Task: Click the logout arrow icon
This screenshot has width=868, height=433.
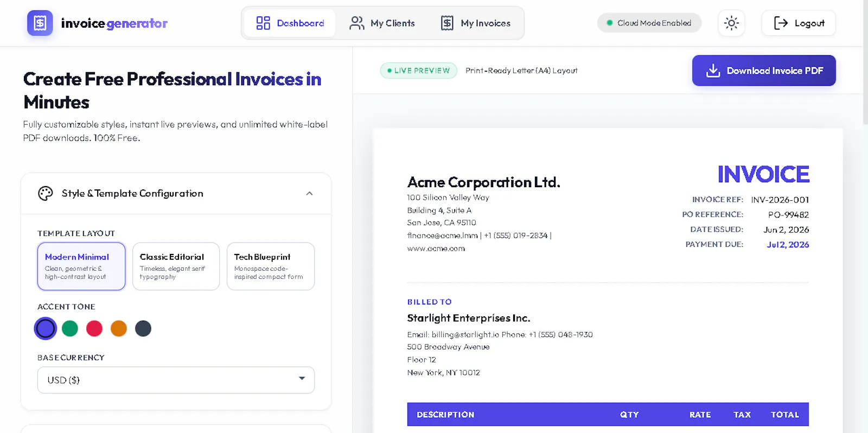Action: [781, 23]
